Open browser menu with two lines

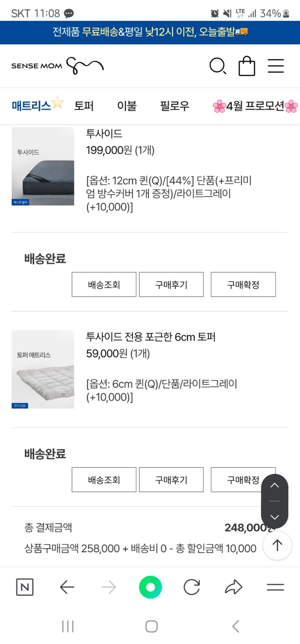275,587
